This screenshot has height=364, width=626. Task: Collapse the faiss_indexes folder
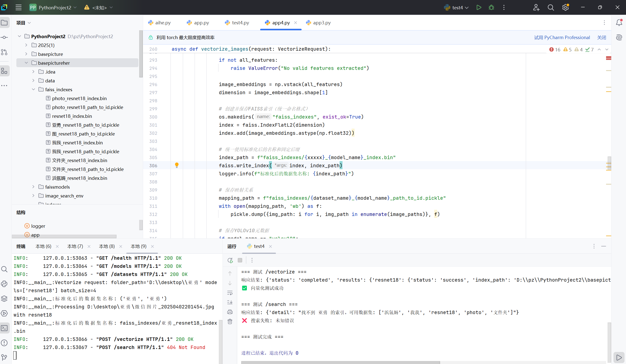click(x=33, y=90)
